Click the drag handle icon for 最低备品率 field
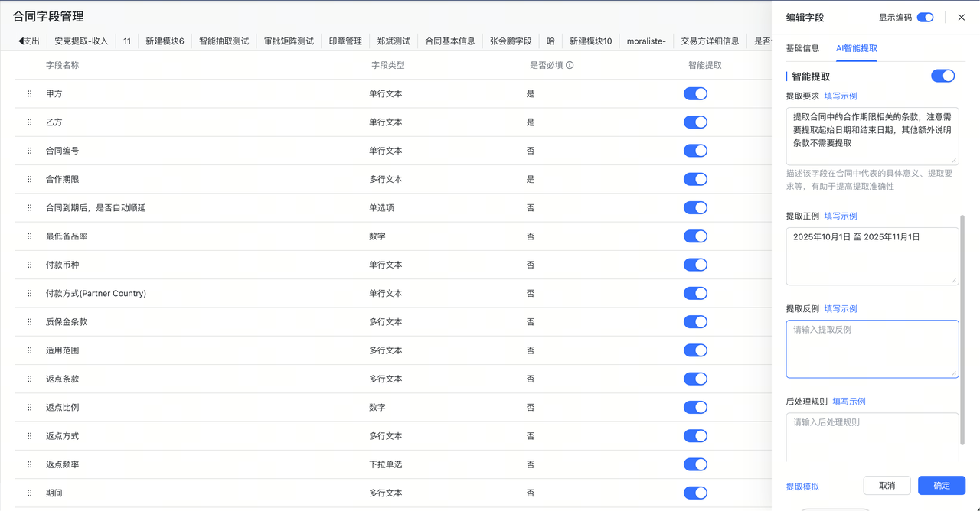 point(28,236)
